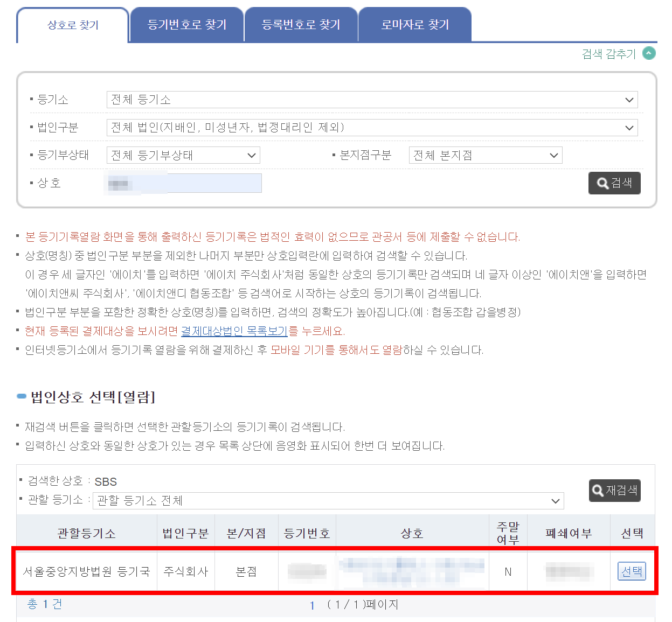This screenshot has height=622, width=672.
Task: Click the 법인구분 column header
Action: pos(186,533)
